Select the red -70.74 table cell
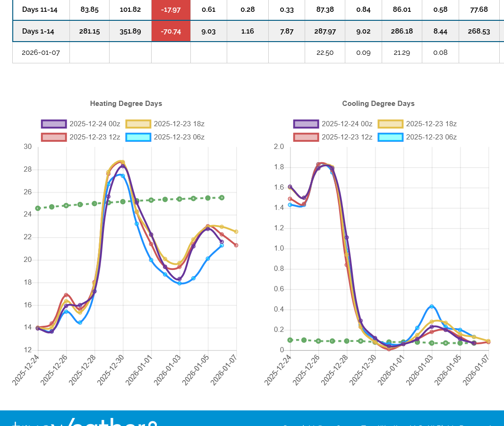 coord(171,31)
